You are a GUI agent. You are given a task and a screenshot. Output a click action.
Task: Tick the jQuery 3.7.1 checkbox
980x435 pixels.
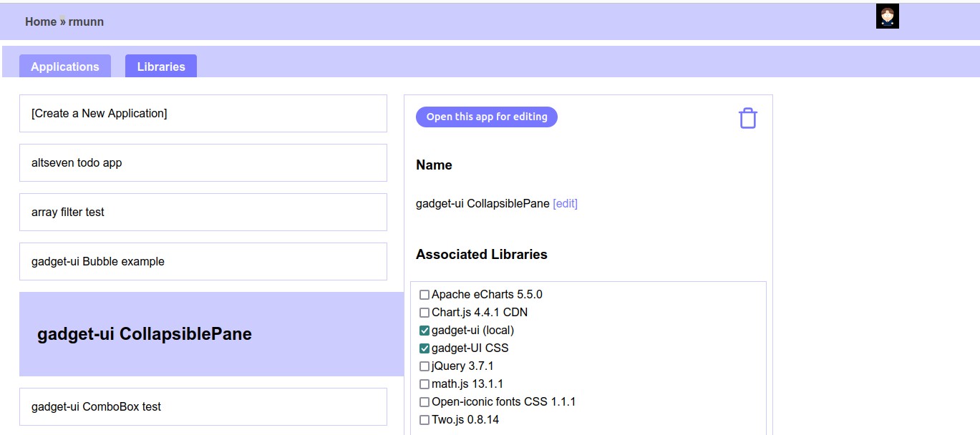(424, 366)
